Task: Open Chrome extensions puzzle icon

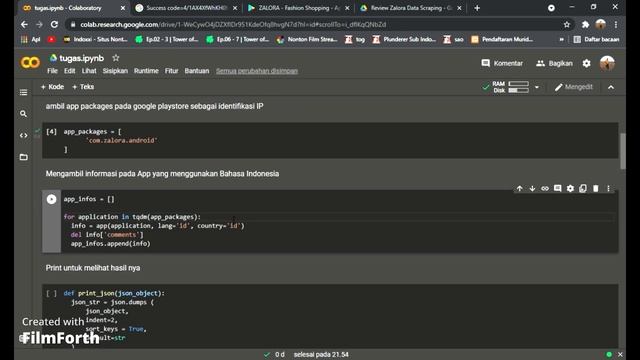Action: click(x=585, y=24)
